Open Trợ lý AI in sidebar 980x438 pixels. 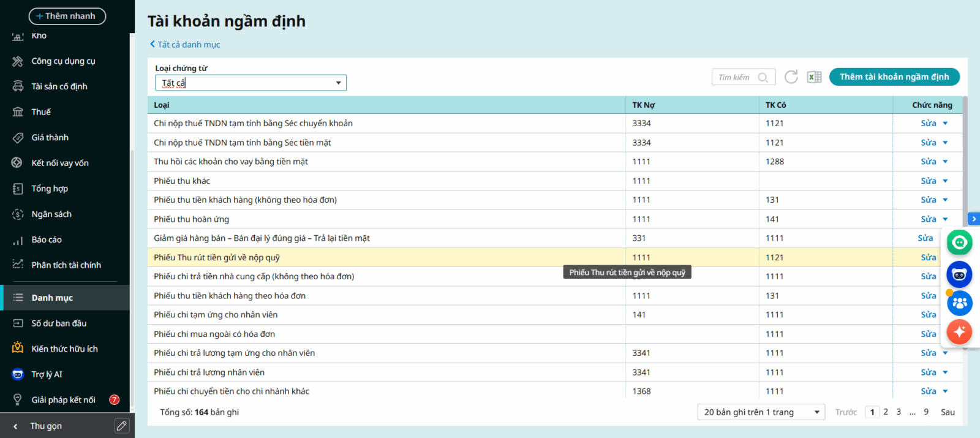coord(47,374)
